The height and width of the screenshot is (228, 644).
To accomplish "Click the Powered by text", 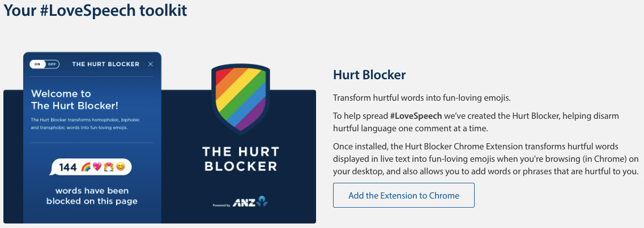I will tap(220, 205).
